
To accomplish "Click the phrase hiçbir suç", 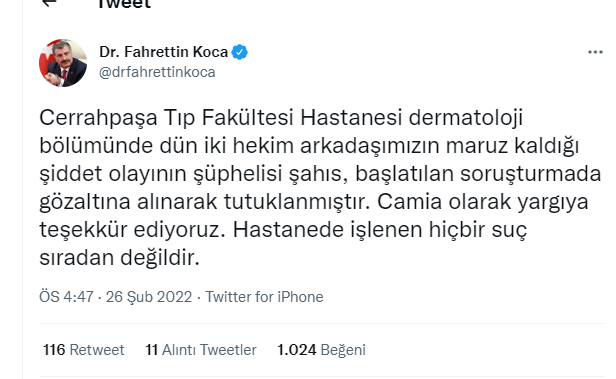I will point(477,230).
